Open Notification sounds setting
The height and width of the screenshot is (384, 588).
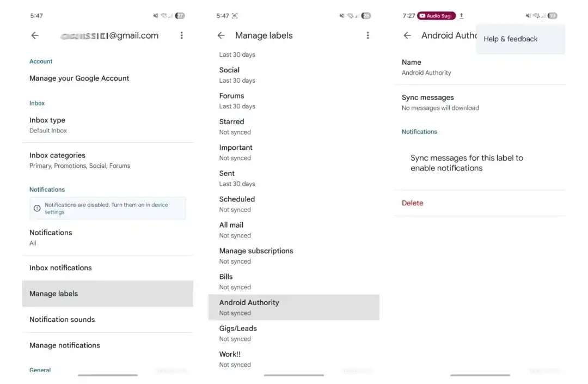(108, 320)
